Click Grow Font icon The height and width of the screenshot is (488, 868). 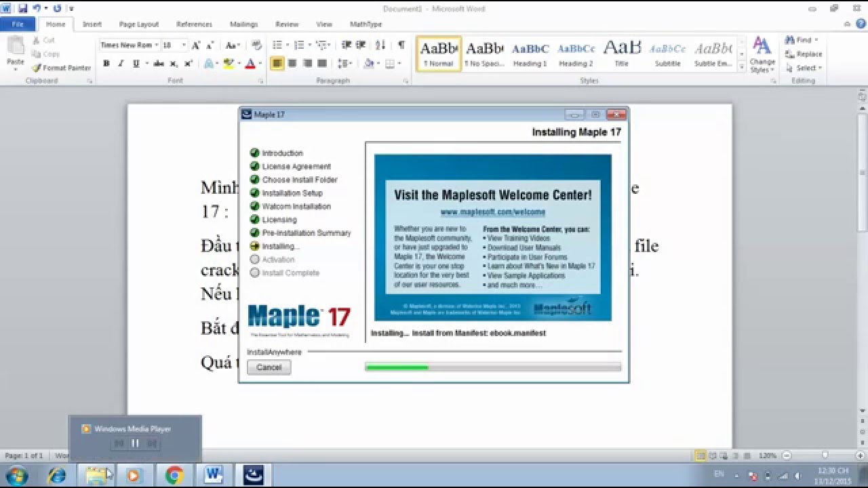tap(195, 45)
